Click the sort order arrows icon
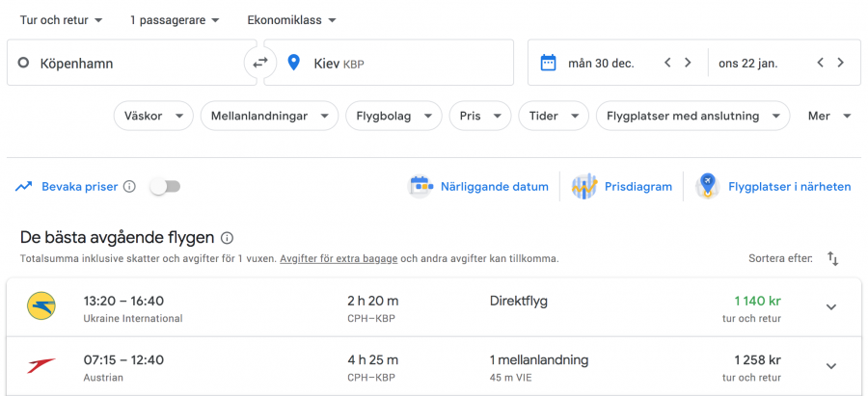This screenshot has width=868, height=396. [833, 259]
